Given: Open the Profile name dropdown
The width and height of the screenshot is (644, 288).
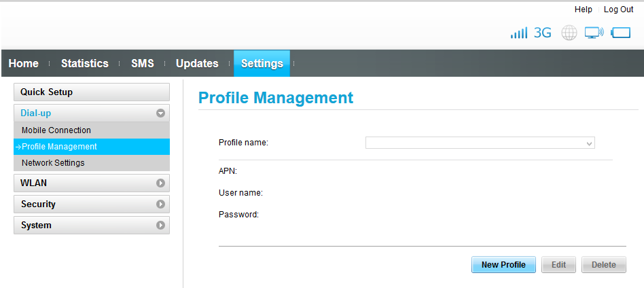Looking at the screenshot, I should [480, 143].
